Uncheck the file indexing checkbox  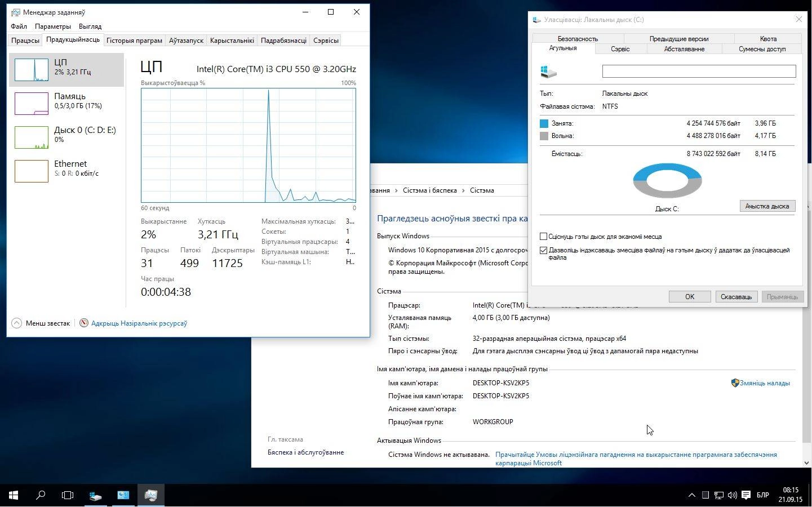click(543, 250)
